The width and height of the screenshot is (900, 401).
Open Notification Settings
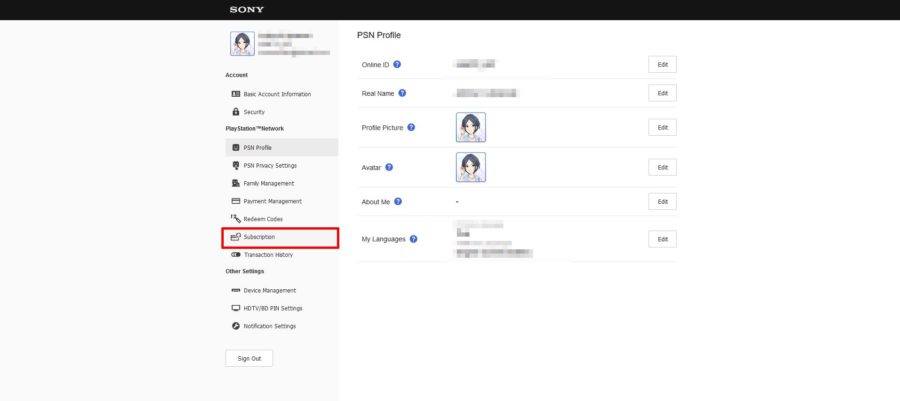point(282,326)
